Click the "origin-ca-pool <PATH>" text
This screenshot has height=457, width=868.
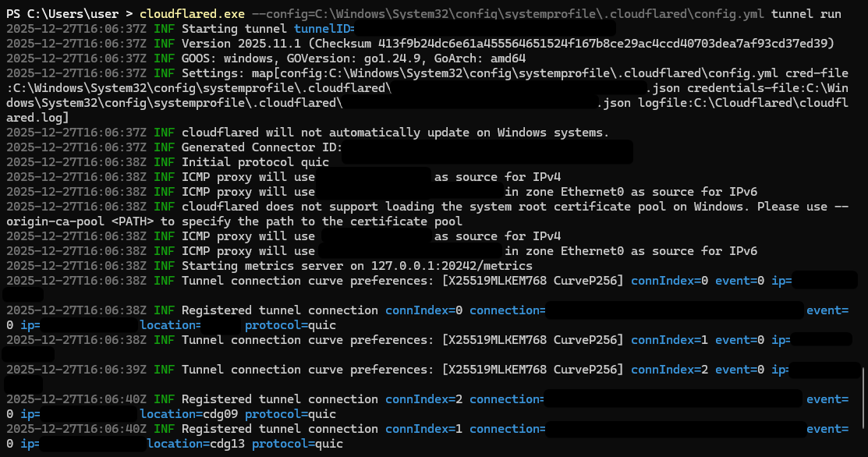(78, 221)
